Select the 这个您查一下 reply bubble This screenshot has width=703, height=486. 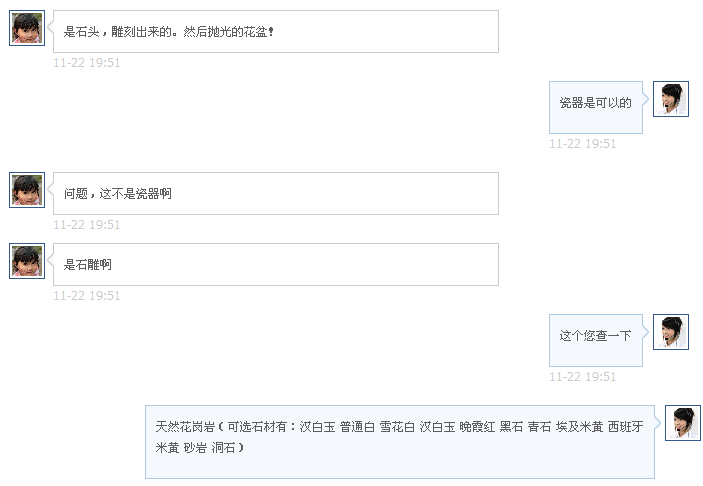(595, 336)
